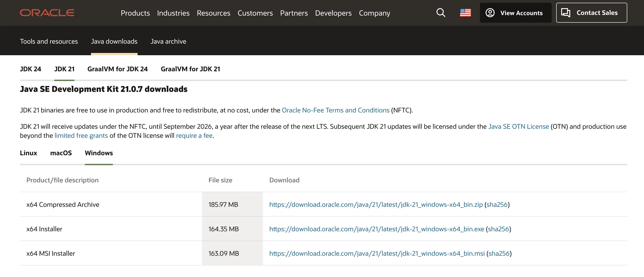Click the File size column header
The width and height of the screenshot is (644, 277).
[220, 180]
